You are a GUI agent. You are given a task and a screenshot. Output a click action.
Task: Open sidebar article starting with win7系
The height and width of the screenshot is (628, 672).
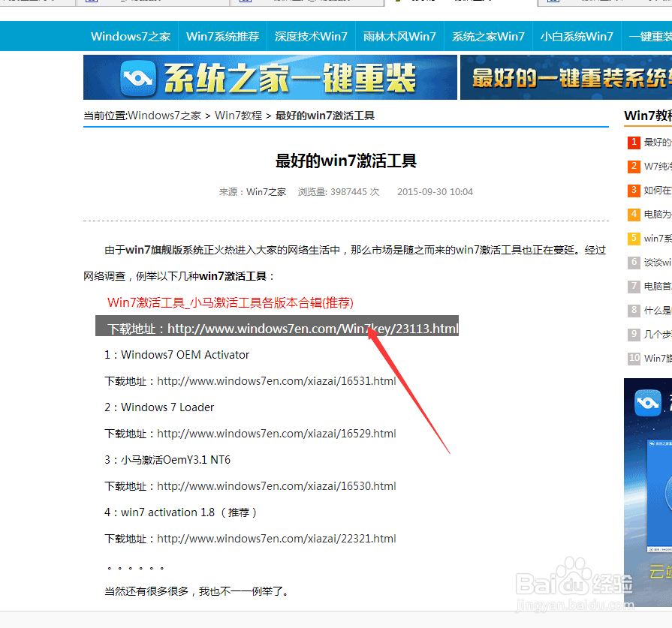[658, 238]
